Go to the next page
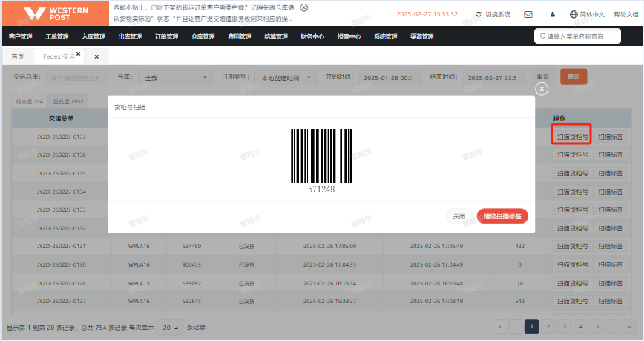Screen dimensions: 644x341 (x=614, y=327)
